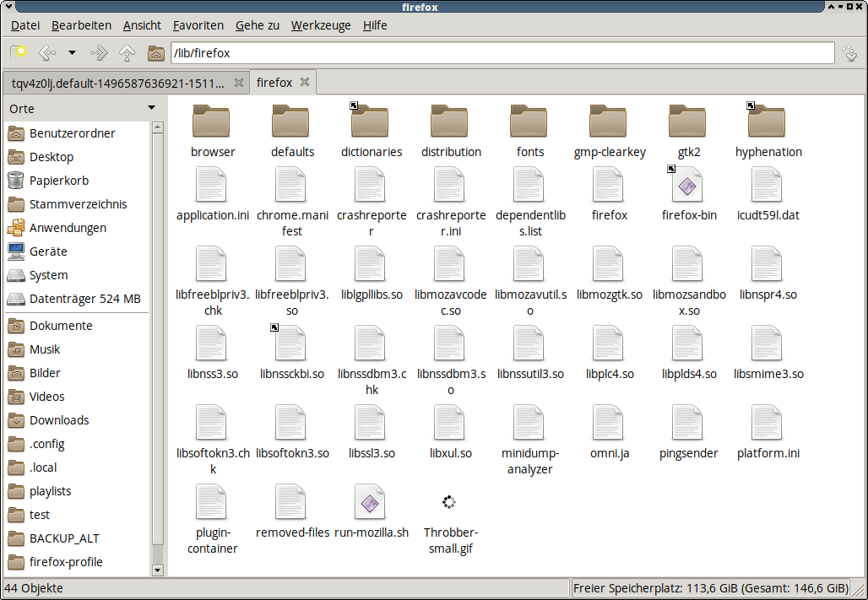Select the Throbber-small.gif image file

tap(449, 502)
